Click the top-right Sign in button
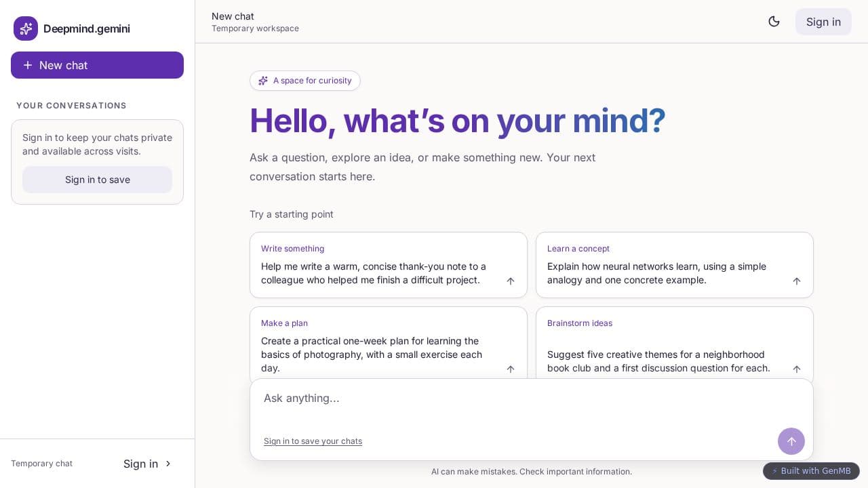This screenshot has height=488, width=868. pos(823,22)
